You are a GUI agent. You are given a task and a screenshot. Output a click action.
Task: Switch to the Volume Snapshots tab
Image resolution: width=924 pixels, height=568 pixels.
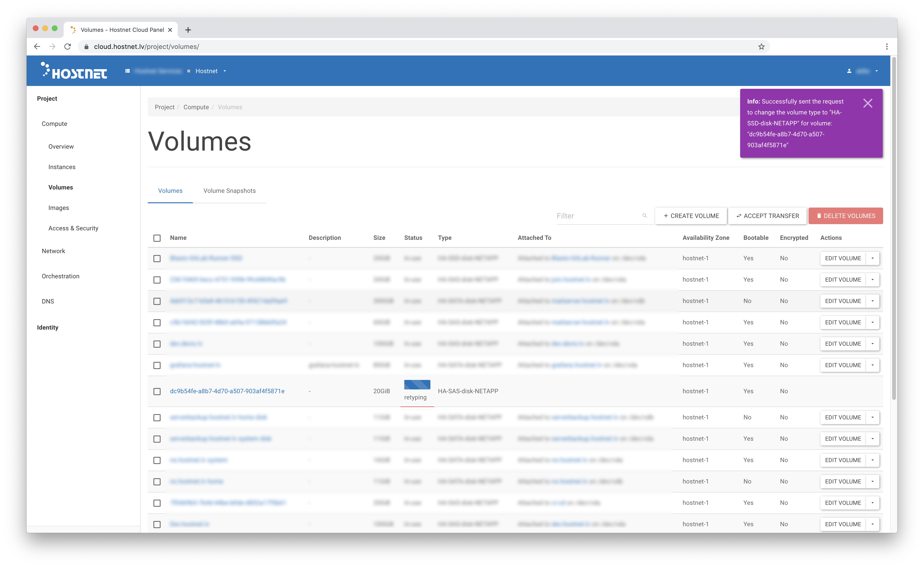point(229,191)
